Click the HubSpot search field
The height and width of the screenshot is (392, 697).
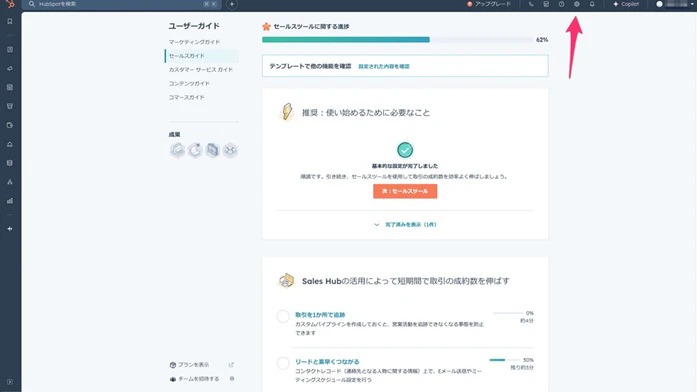(x=122, y=4)
